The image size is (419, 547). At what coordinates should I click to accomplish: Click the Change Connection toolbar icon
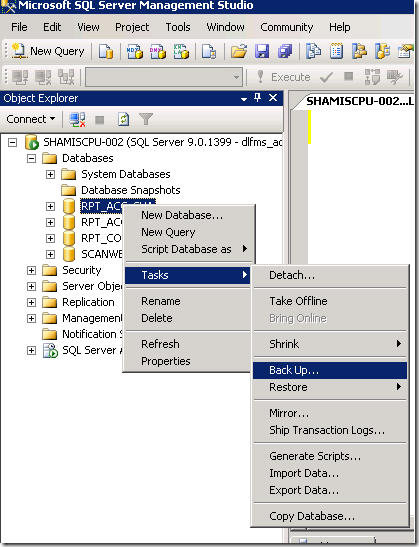[66, 77]
